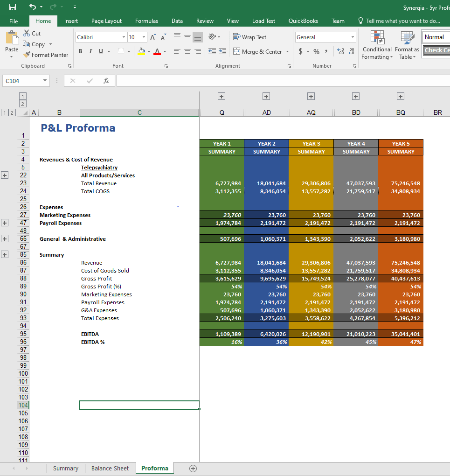450x476 pixels.
Task: Middle align cell contents
Action: tap(187, 37)
